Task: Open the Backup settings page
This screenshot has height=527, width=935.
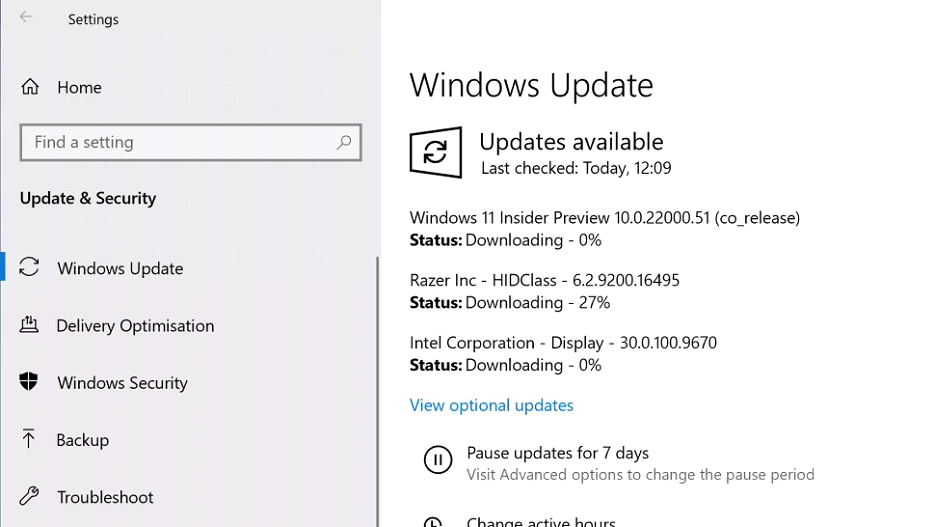Action: coord(83,440)
